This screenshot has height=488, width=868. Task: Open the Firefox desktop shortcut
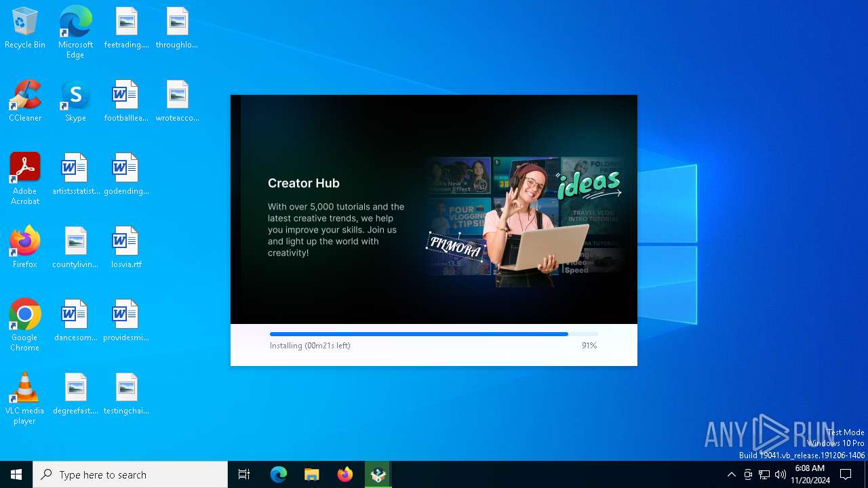click(x=25, y=247)
